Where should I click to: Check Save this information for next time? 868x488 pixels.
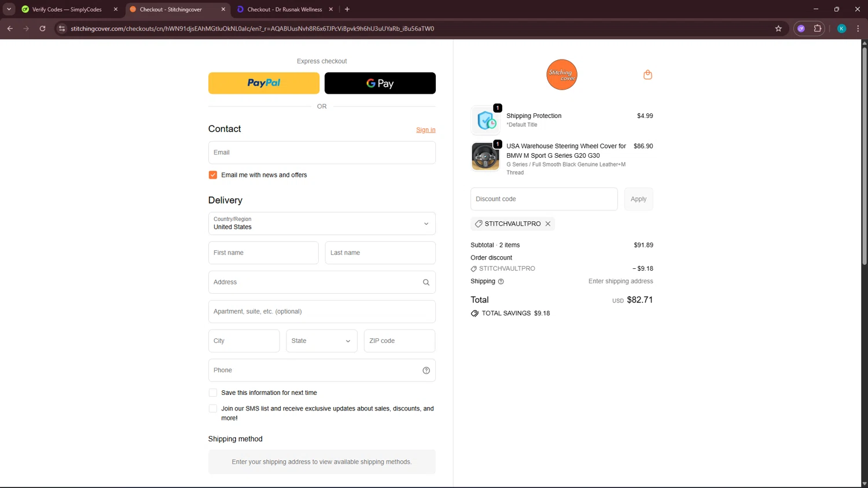pyautogui.click(x=213, y=393)
